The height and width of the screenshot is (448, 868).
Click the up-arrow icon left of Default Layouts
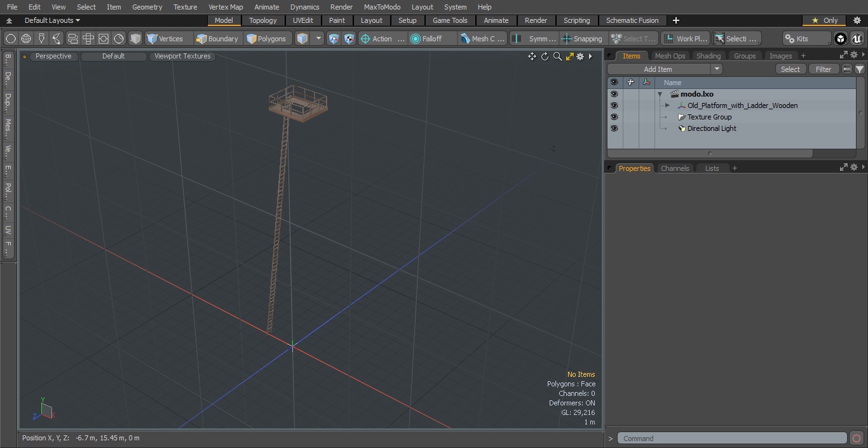pos(9,20)
